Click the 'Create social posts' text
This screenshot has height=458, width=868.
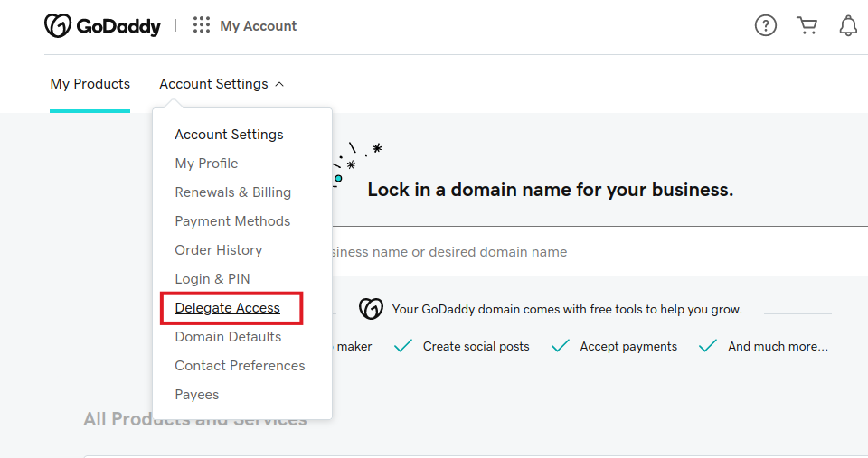point(476,346)
